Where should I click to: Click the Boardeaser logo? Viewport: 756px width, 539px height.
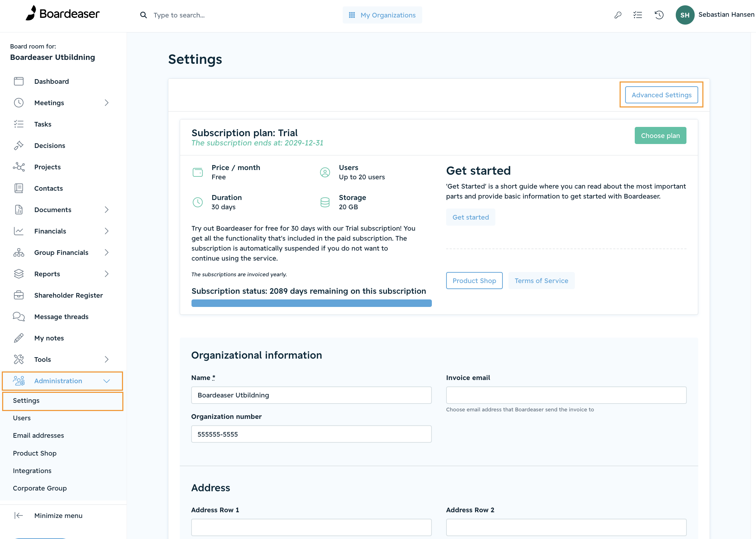pyautogui.click(x=62, y=14)
